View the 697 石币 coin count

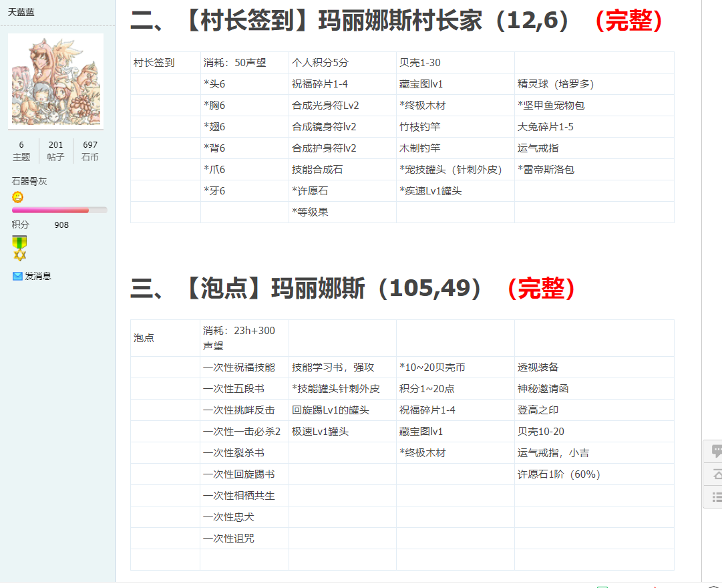[90, 151]
